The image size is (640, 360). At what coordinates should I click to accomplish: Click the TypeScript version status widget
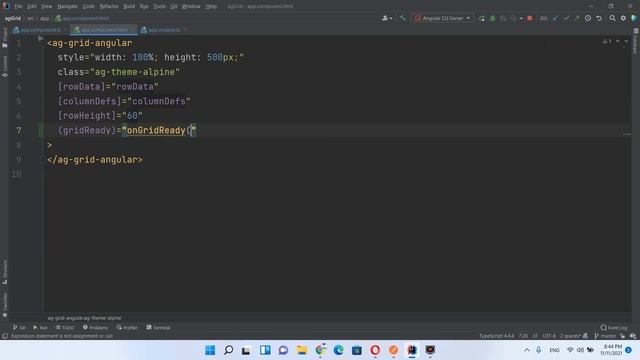[x=496, y=336]
